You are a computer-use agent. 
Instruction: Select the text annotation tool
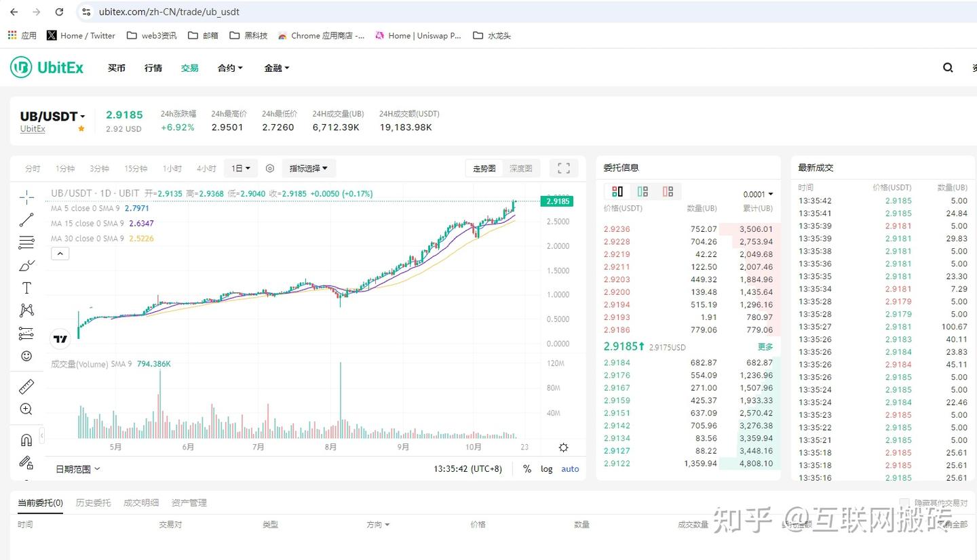coord(26,287)
